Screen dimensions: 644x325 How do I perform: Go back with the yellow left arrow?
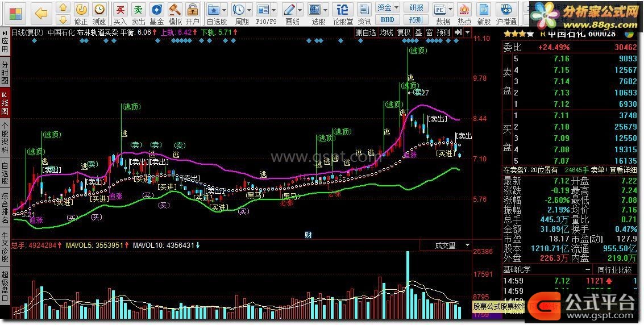point(41,14)
